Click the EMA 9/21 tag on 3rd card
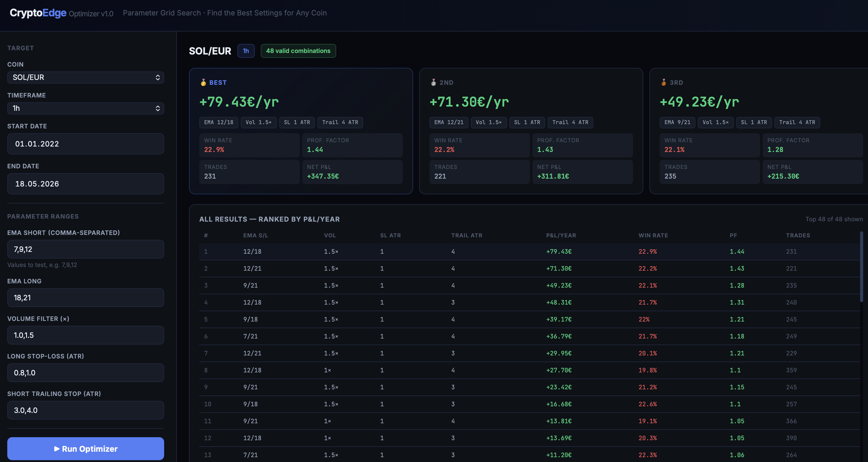The width and height of the screenshot is (868, 462). 677,122
